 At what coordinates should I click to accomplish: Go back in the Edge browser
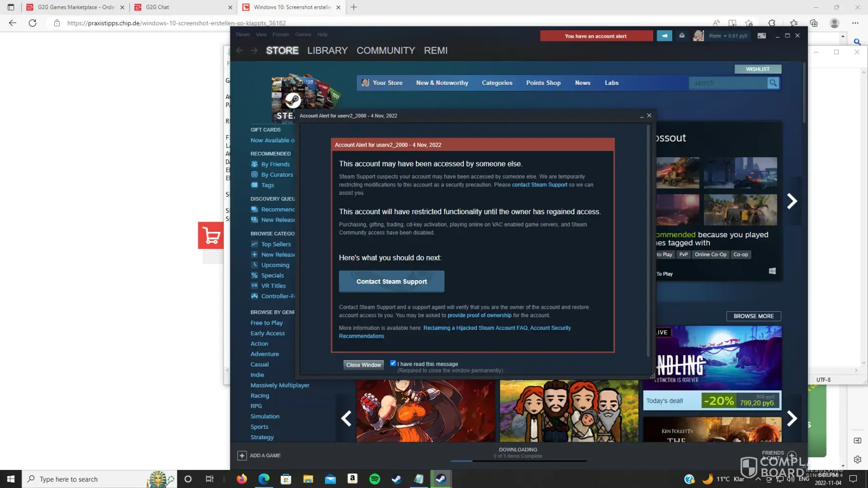13,23
